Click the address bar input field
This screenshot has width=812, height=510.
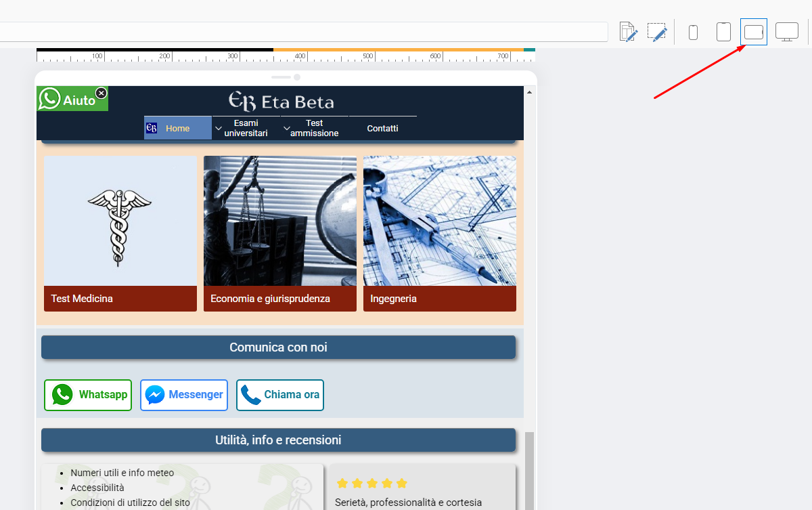click(x=304, y=32)
